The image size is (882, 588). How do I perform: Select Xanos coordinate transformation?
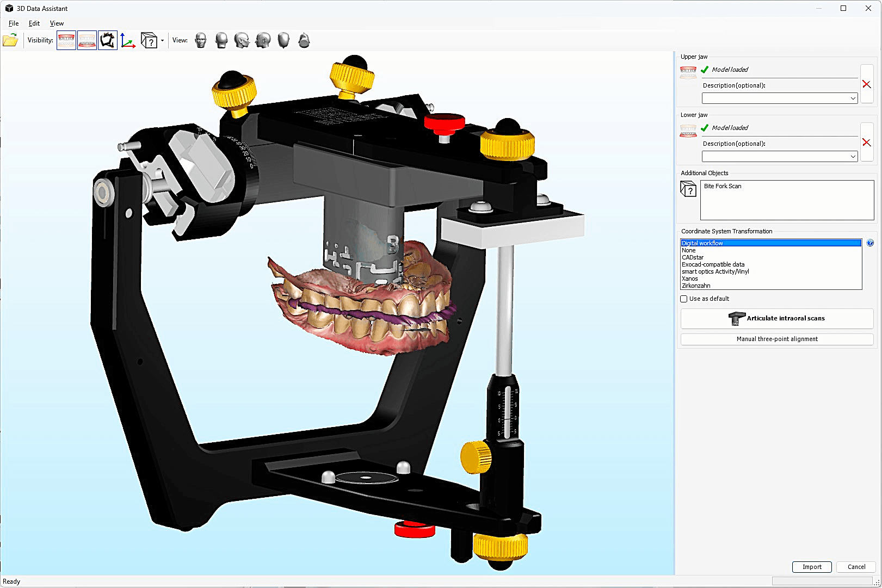point(771,278)
